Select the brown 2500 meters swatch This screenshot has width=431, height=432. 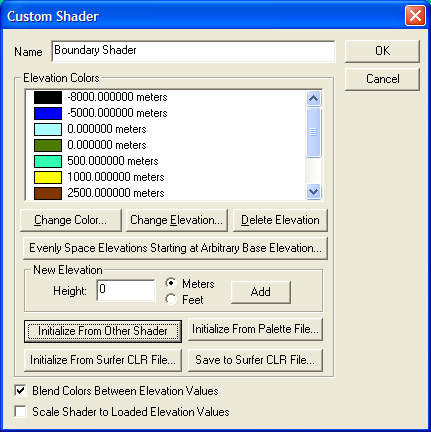pos(48,193)
